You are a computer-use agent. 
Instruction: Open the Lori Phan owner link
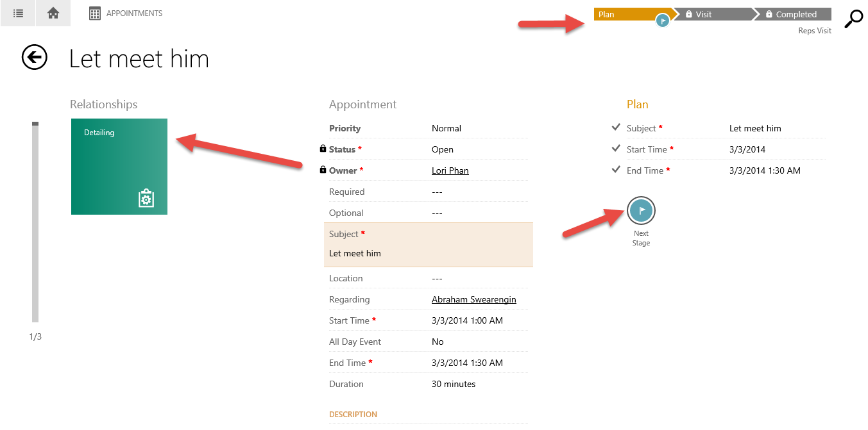tap(450, 170)
